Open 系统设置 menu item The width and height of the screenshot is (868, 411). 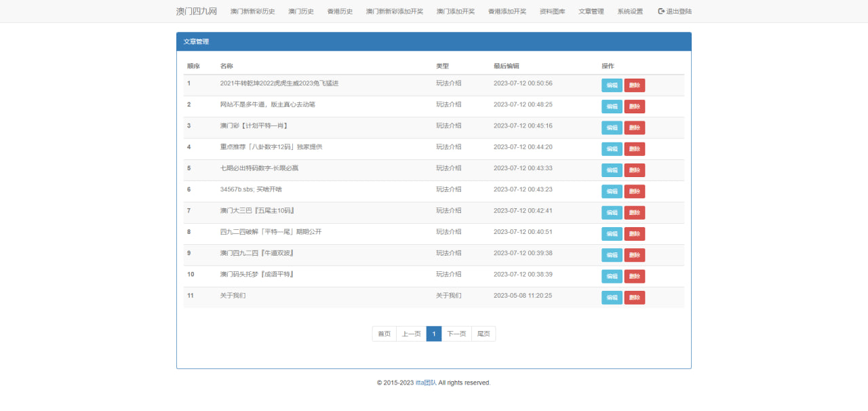pyautogui.click(x=630, y=12)
